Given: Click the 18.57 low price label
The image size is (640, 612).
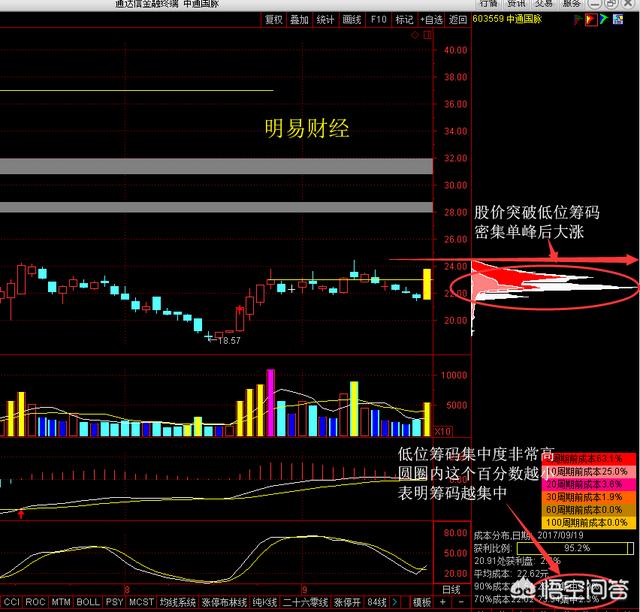Looking at the screenshot, I should click(x=229, y=340).
